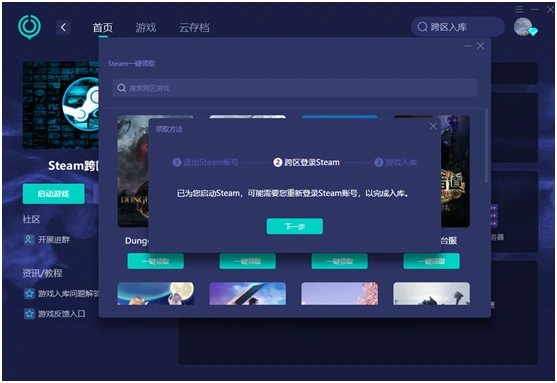Click the green app logo icon
The height and width of the screenshot is (383, 557).
point(29,27)
